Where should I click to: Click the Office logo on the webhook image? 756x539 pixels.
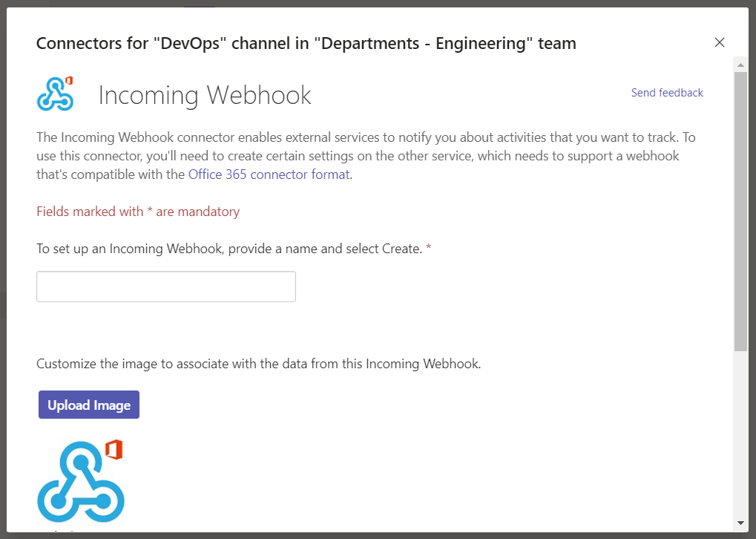click(x=113, y=448)
